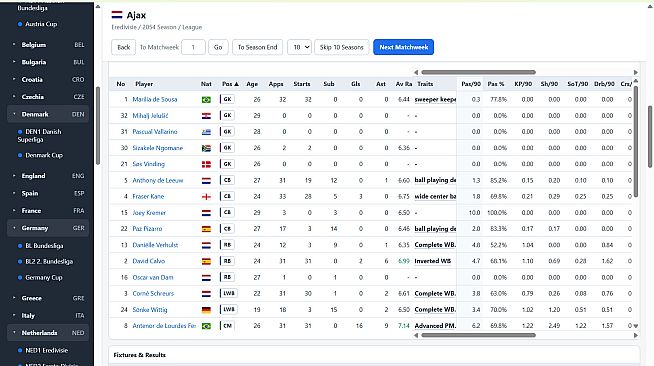
Task: Click the Uruguay flag in Pascual Vallarino row
Action: pos(206,132)
